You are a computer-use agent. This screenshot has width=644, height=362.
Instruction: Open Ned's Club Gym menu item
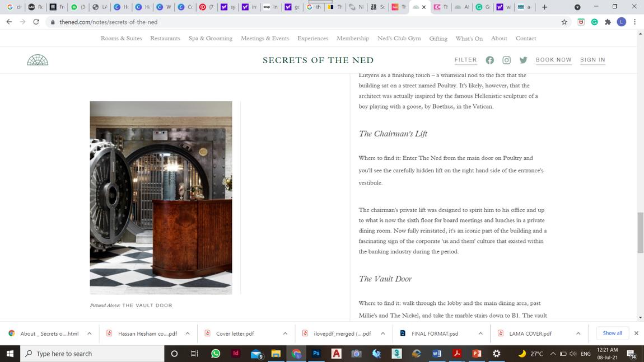point(399,38)
